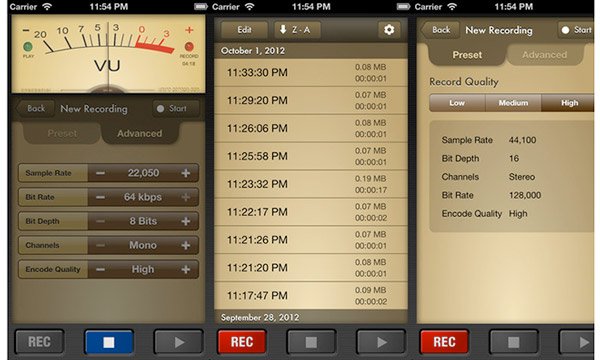Increase Channels with plus button
The height and width of the screenshot is (360, 600).
click(186, 246)
